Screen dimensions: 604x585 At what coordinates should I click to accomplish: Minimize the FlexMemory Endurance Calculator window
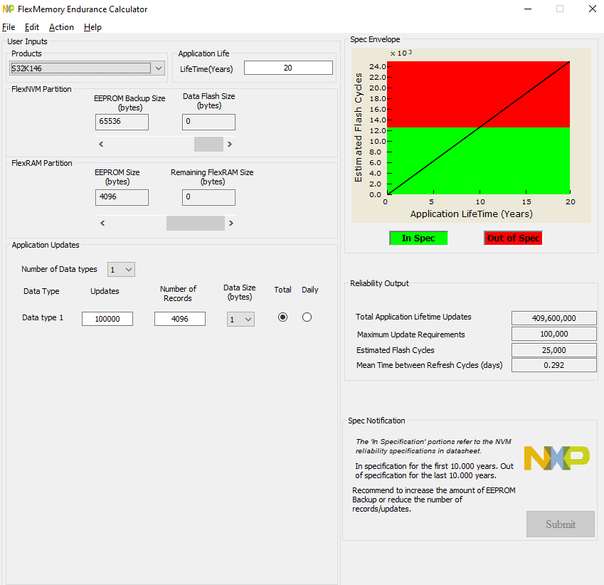[528, 9]
